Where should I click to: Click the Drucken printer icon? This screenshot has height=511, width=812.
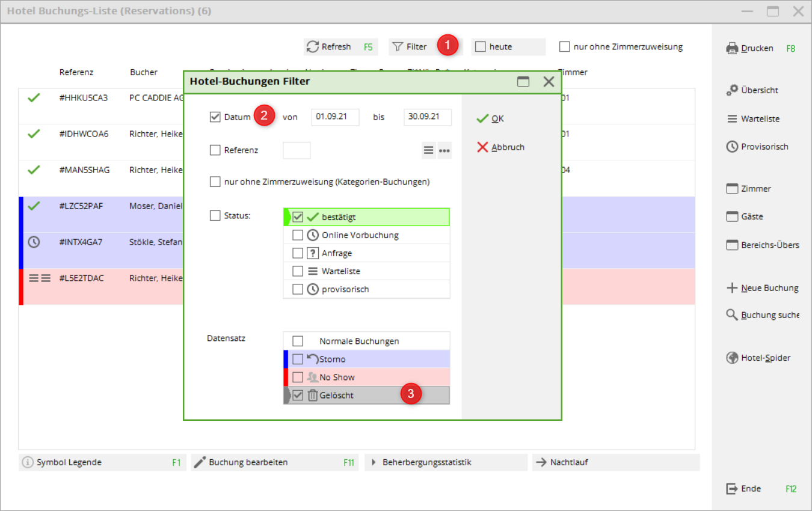pyautogui.click(x=732, y=48)
